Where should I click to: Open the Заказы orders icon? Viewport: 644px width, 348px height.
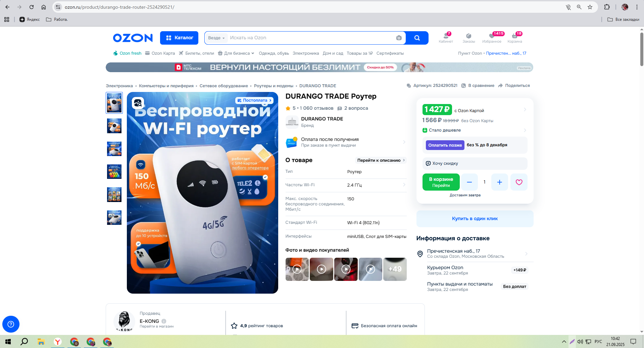[x=469, y=38]
